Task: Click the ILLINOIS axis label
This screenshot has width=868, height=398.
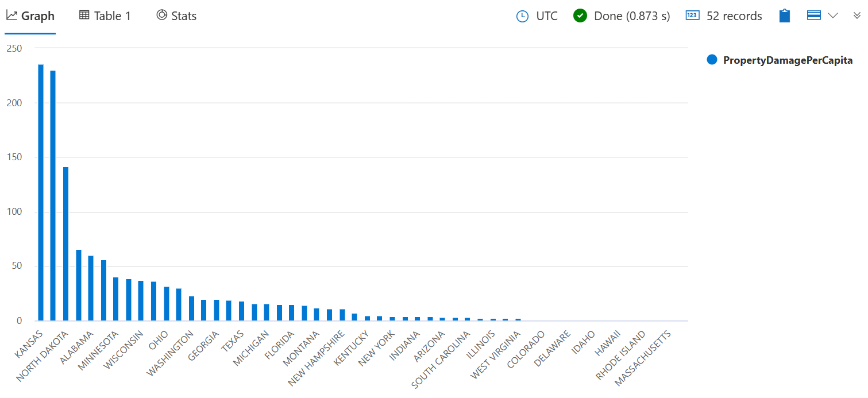Action: click(x=481, y=344)
